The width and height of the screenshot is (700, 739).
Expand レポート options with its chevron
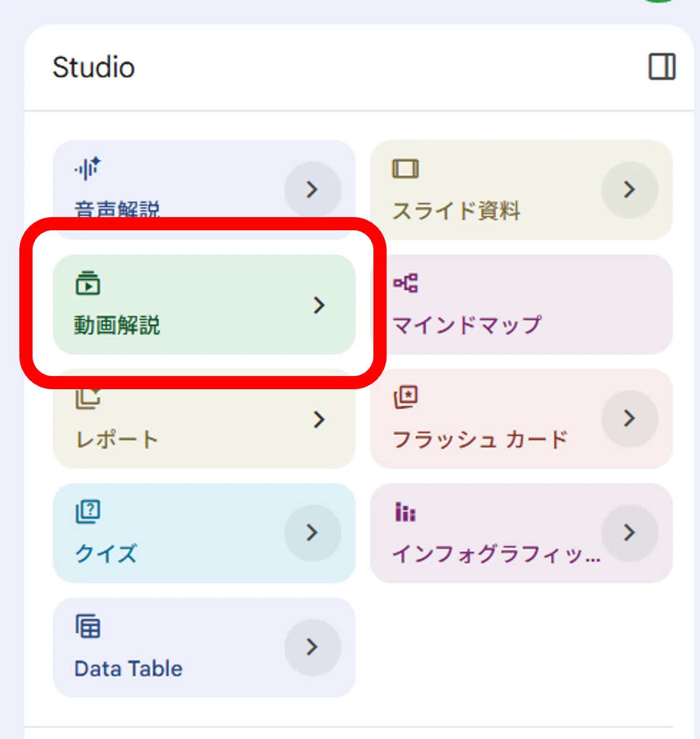pos(319,419)
